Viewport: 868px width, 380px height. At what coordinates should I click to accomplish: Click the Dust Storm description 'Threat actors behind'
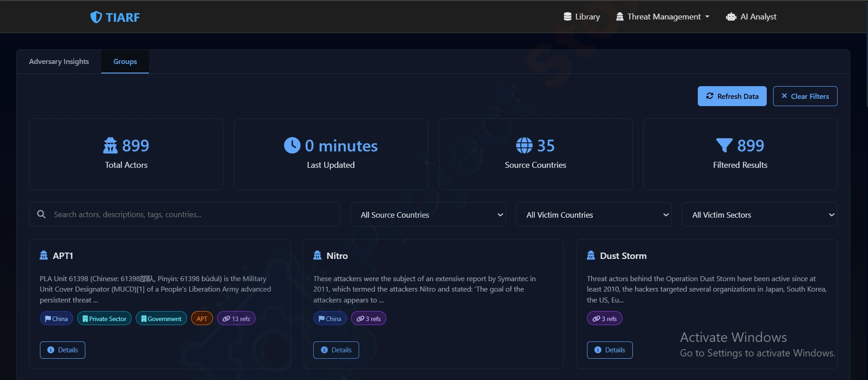tap(707, 289)
